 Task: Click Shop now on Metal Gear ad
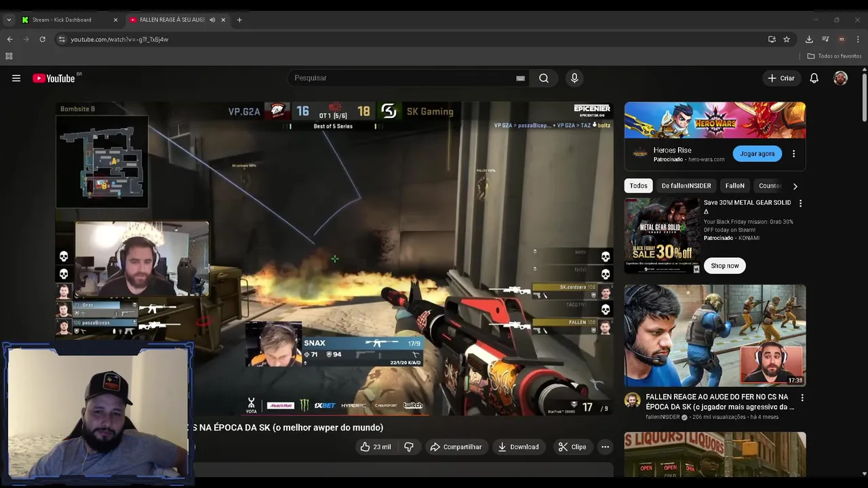[725, 266]
